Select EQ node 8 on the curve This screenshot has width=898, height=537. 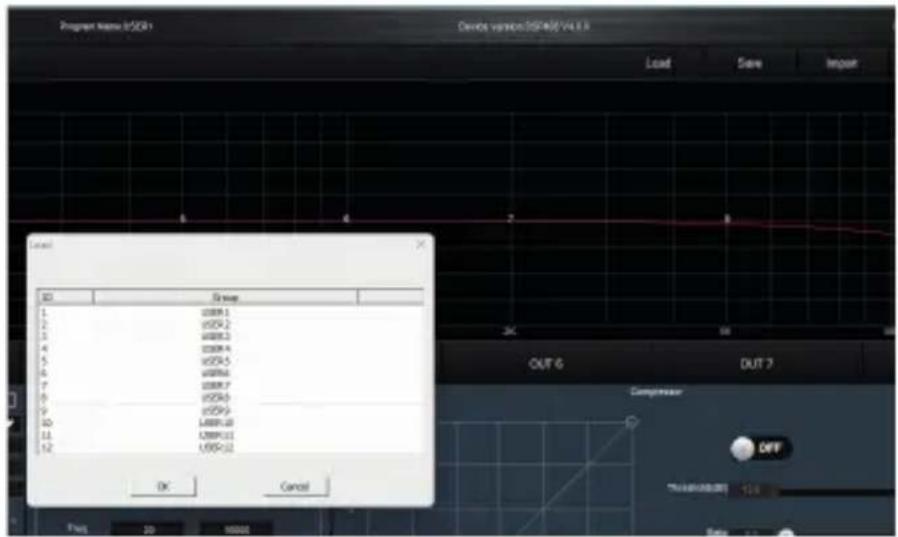(x=727, y=219)
